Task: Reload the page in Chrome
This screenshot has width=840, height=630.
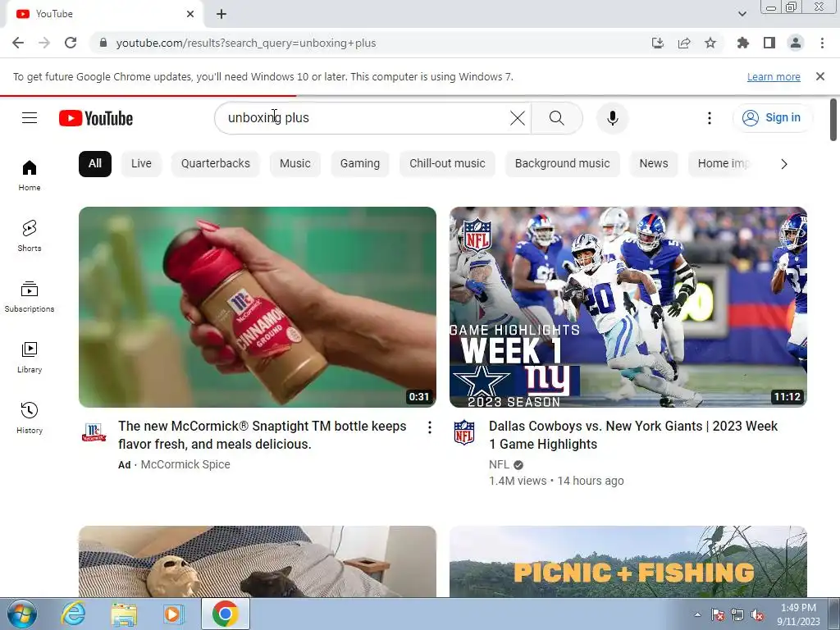Action: pos(71,43)
